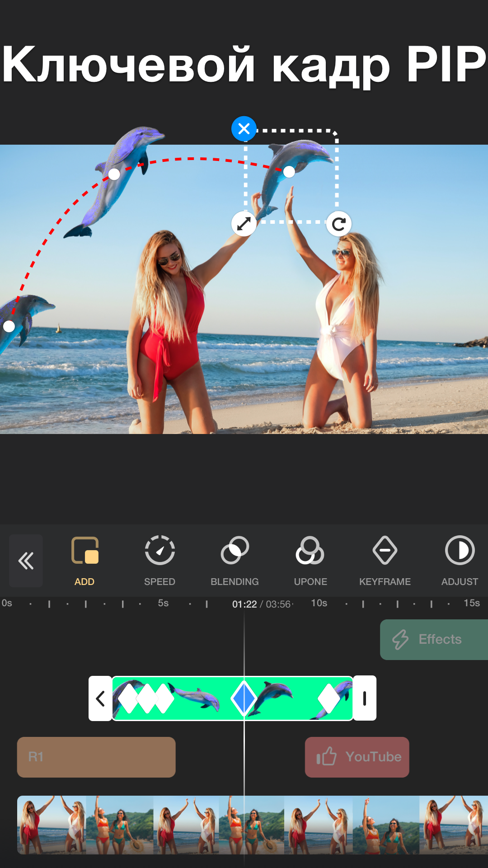Remove keyframe with KEYFRAME tool
Screen dimensions: 488x868
click(x=385, y=561)
